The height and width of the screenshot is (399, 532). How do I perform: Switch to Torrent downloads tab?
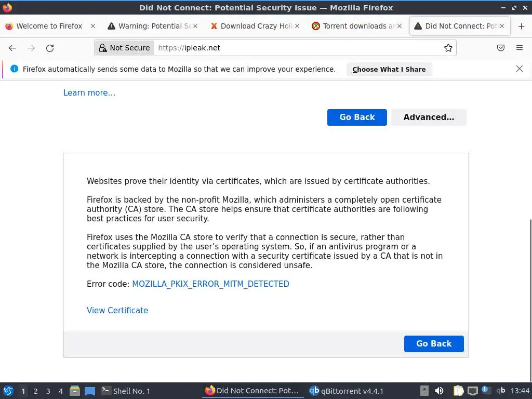click(357, 26)
